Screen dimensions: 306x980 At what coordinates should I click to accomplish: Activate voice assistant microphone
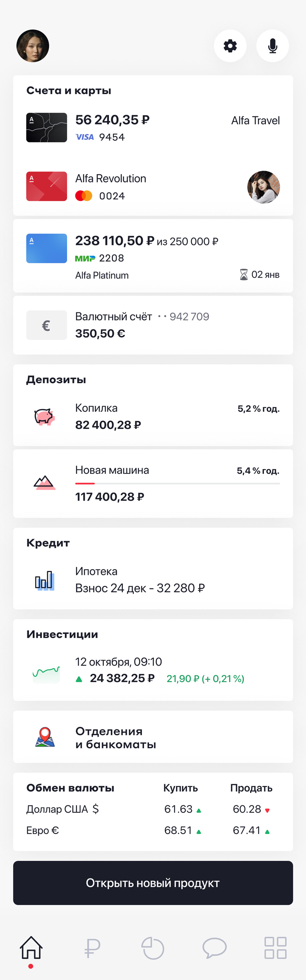(x=273, y=46)
